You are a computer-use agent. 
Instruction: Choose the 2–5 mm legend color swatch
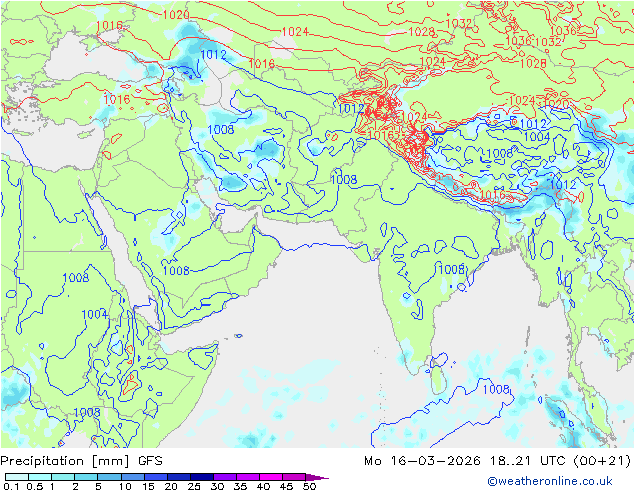pos(86,477)
